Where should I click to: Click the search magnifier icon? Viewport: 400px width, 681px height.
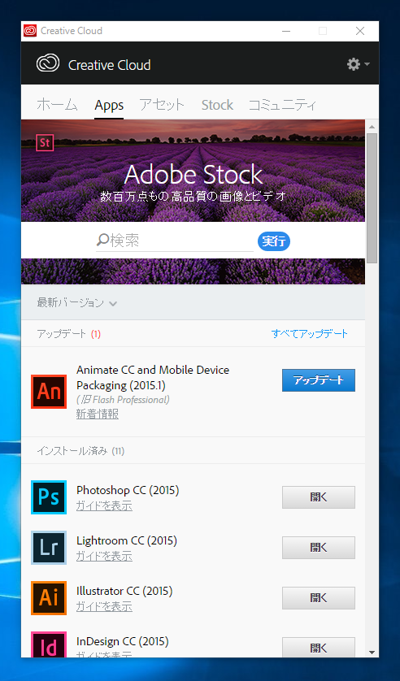(x=102, y=240)
